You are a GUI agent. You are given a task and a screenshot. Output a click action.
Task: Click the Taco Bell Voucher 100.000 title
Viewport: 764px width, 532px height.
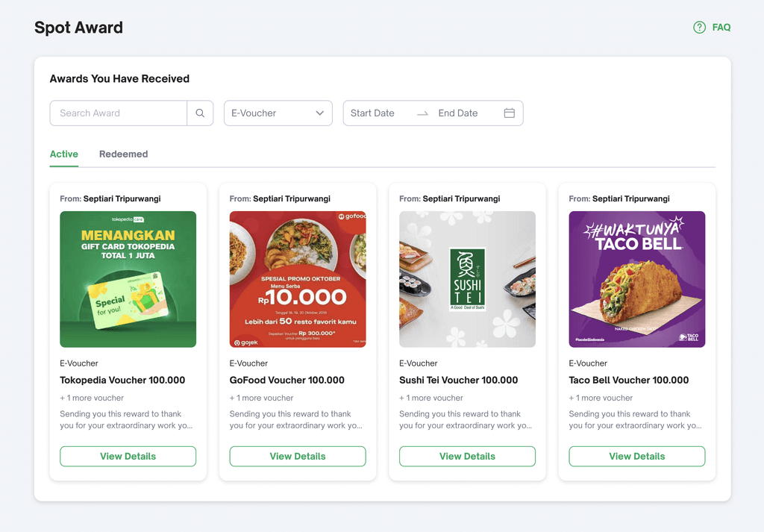(x=628, y=381)
